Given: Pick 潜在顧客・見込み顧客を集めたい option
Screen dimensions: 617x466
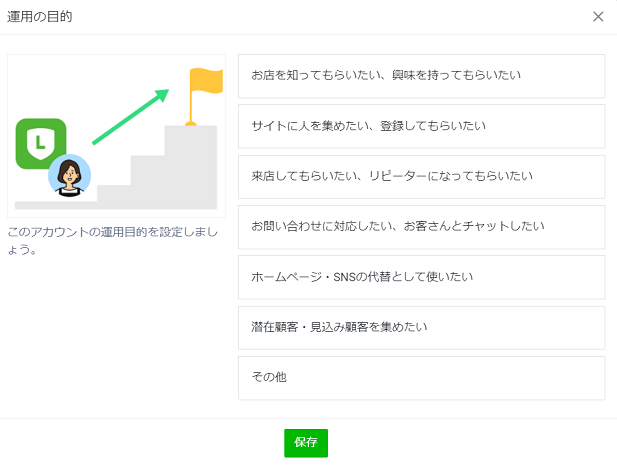Looking at the screenshot, I should pos(421,327).
